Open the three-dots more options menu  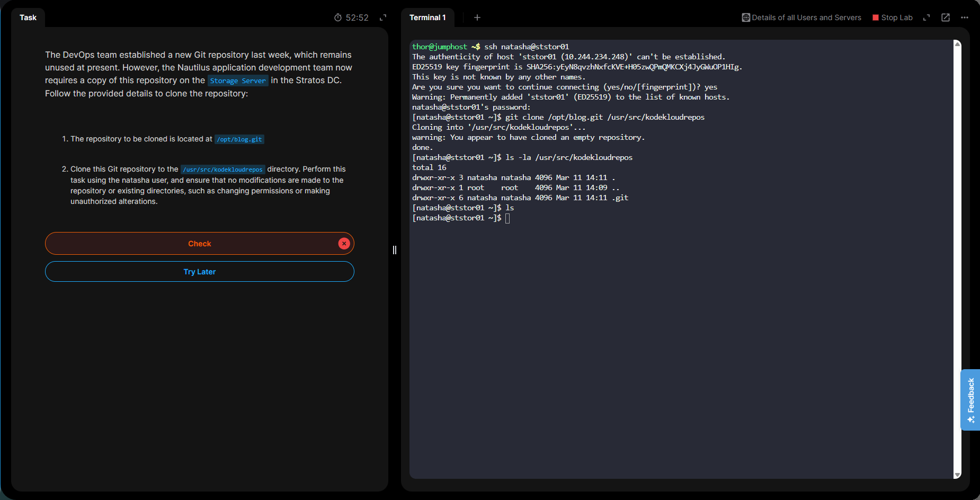tap(965, 17)
